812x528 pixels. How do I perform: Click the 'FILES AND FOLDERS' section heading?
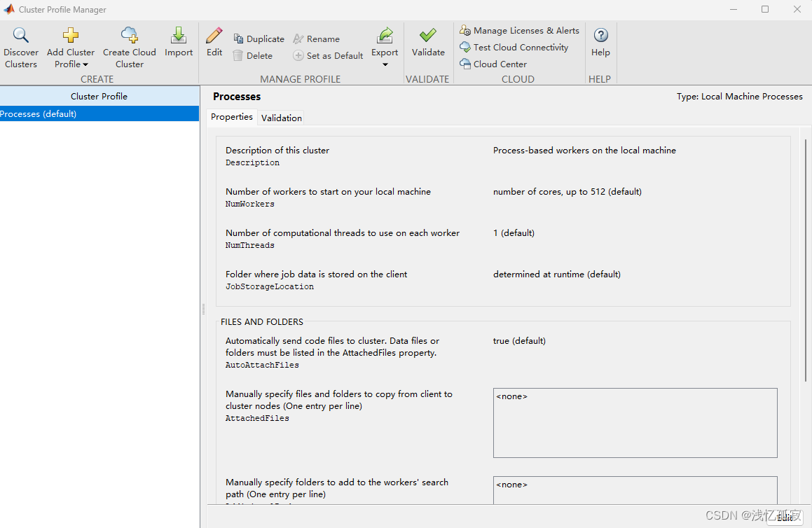(262, 322)
